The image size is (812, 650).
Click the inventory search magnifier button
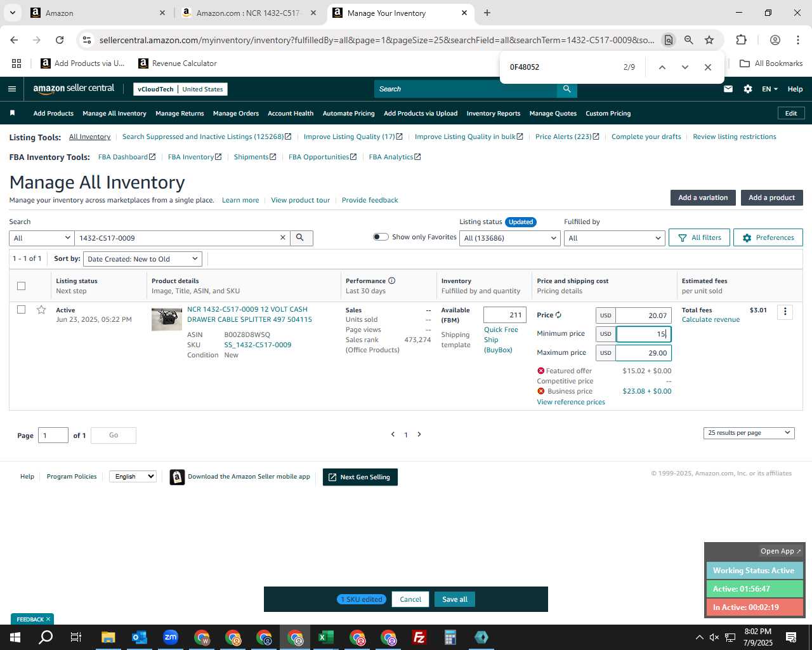point(301,238)
